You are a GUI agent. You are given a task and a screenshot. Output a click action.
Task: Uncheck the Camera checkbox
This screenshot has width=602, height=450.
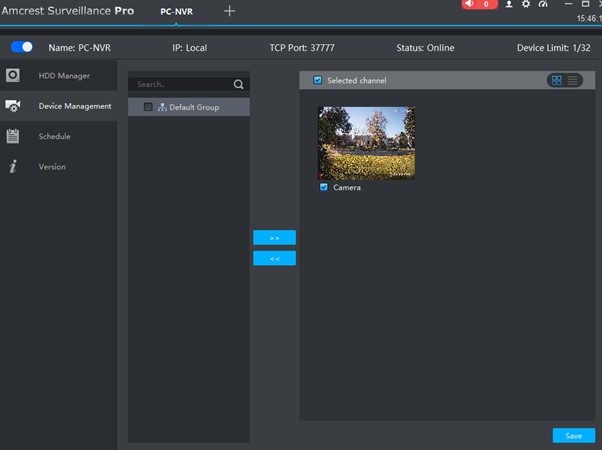(x=324, y=187)
